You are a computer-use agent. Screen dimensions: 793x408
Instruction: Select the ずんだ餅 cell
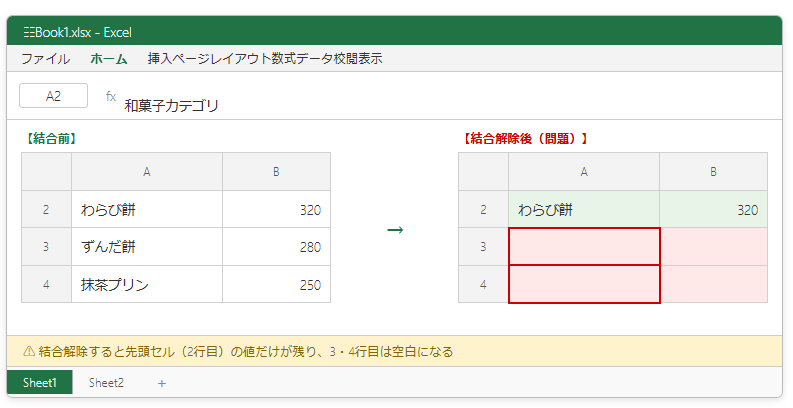[x=147, y=247]
